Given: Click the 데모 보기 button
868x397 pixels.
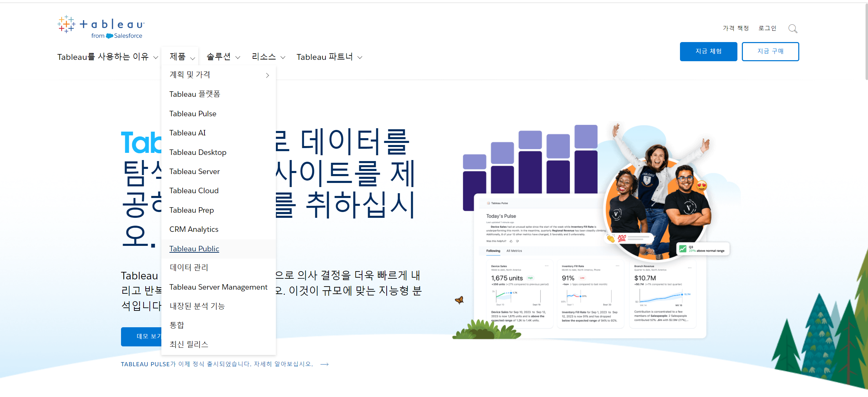Looking at the screenshot, I should [141, 336].
